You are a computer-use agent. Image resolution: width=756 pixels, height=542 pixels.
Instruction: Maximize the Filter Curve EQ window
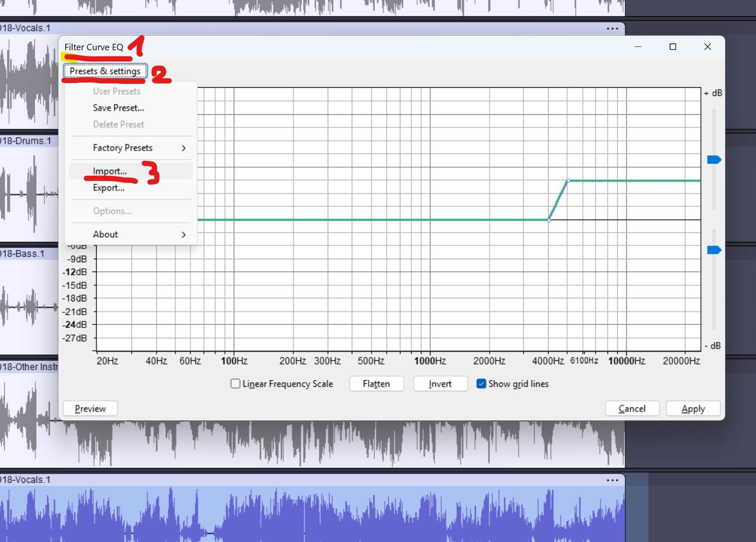click(x=673, y=47)
